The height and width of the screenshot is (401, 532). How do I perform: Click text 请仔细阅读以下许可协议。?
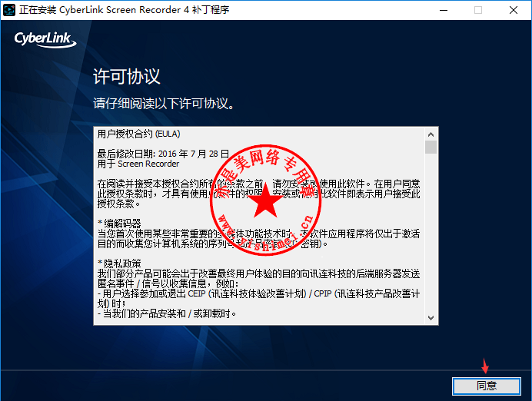click(x=164, y=104)
